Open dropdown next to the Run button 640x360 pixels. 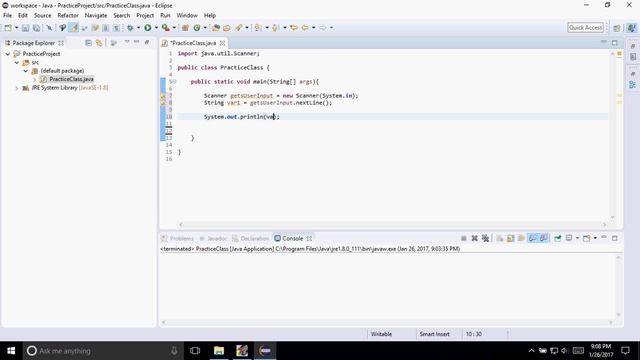click(156, 28)
